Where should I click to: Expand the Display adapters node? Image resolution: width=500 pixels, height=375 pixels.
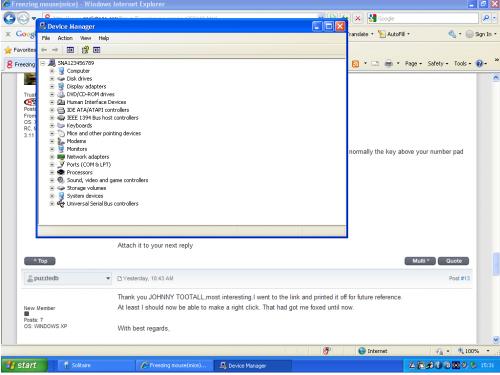click(x=52, y=86)
